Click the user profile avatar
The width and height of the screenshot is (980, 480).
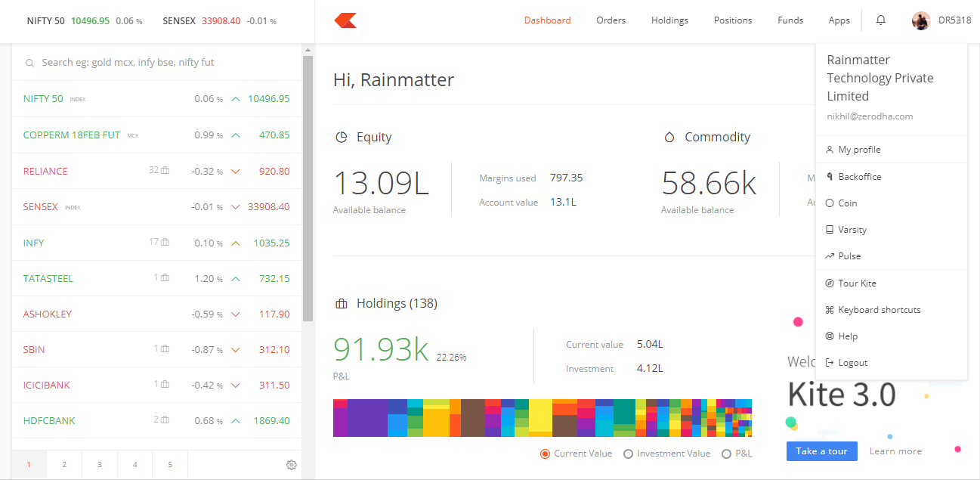[x=920, y=20]
